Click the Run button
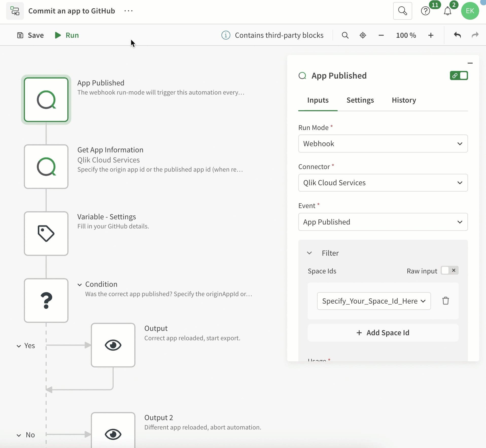 click(x=67, y=35)
